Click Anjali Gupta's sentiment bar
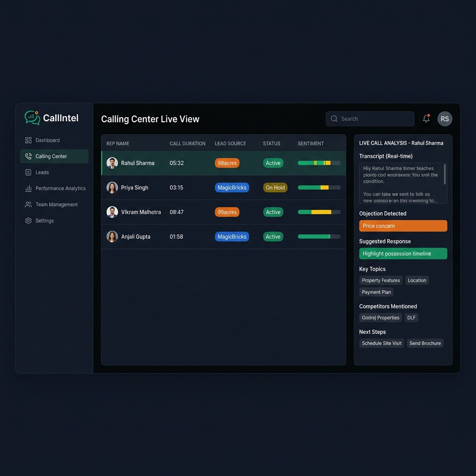The image size is (476, 476). (319, 237)
